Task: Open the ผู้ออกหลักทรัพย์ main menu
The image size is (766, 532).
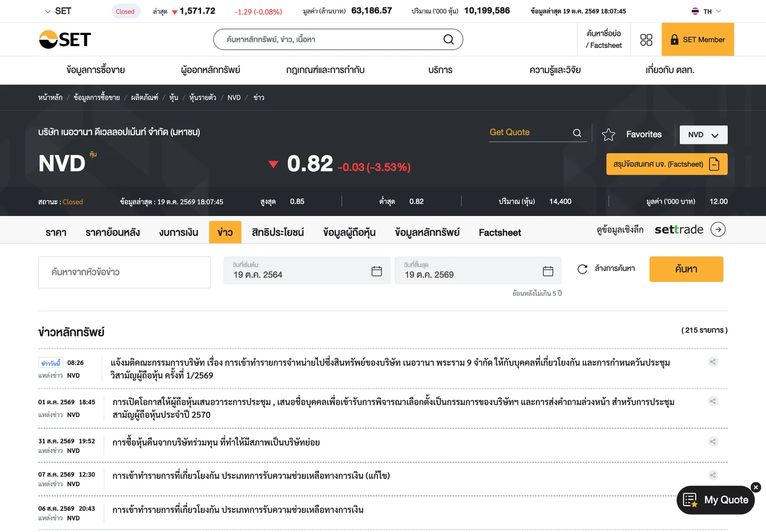Action: coord(211,70)
